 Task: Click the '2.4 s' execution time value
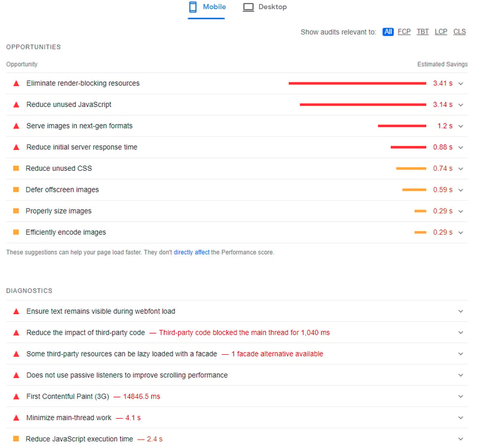(155, 439)
